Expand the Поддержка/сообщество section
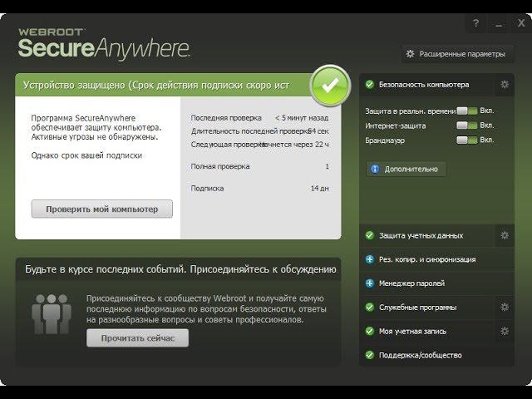Image resolution: width=532 pixels, height=399 pixels. click(436, 355)
